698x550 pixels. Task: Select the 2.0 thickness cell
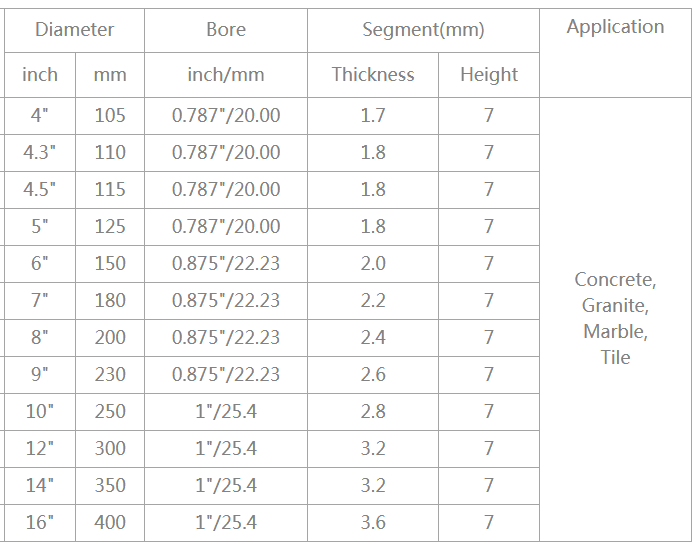[x=373, y=264]
